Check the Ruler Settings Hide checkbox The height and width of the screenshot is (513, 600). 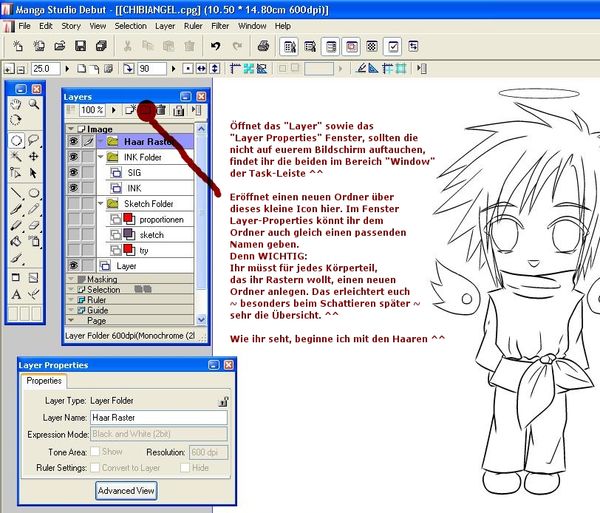(185, 467)
